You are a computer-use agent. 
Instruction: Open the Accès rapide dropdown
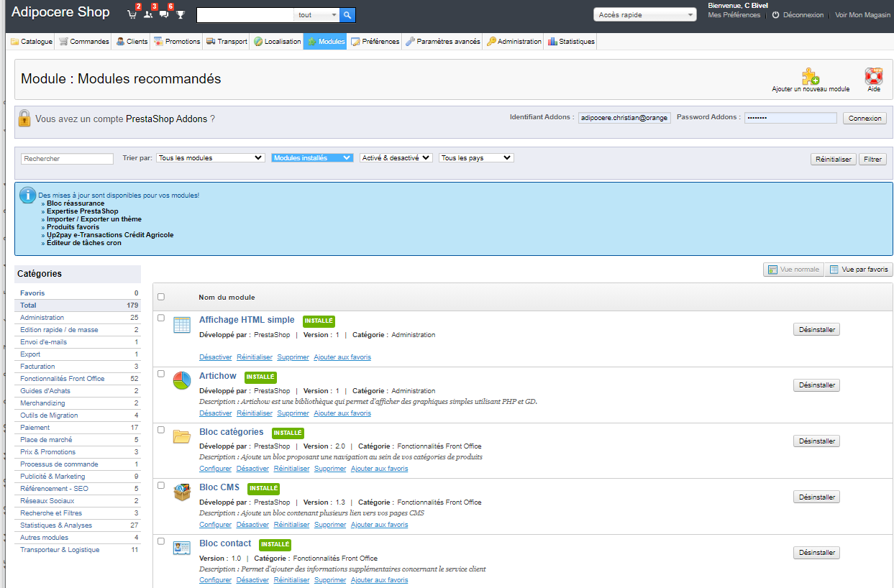[645, 14]
